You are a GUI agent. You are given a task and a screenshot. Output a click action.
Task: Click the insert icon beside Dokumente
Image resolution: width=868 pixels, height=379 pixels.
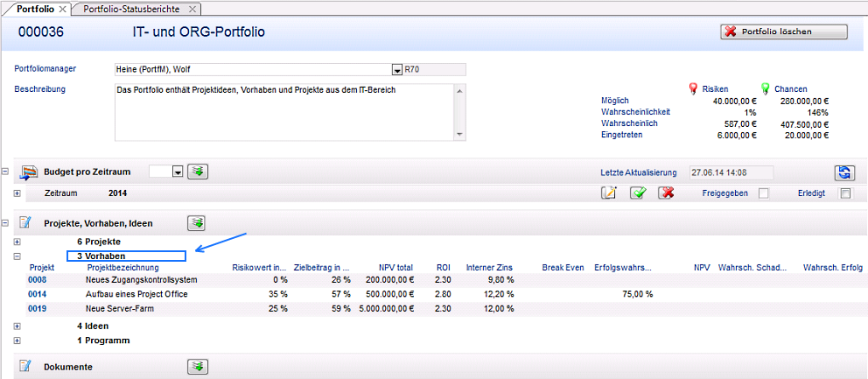(198, 367)
